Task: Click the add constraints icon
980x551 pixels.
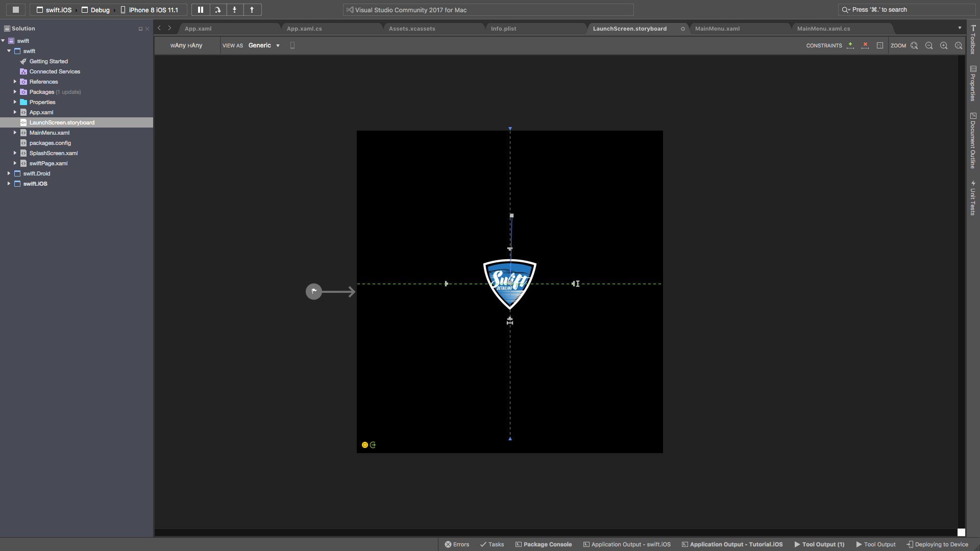Action: pos(850,45)
